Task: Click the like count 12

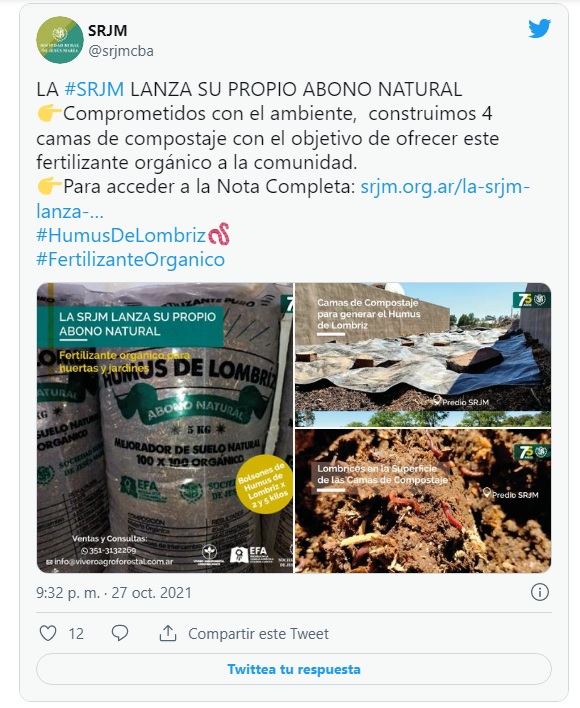Action: point(76,634)
